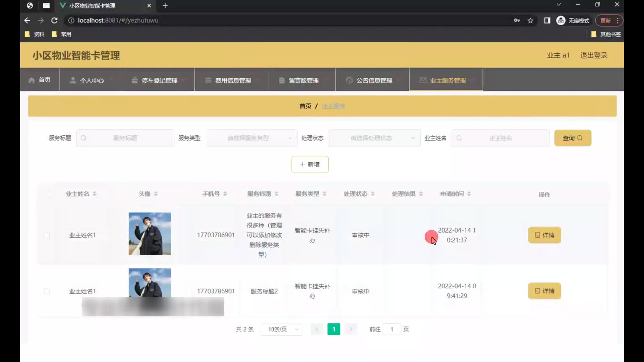Screen dimensions: 644x362
Task: Click the browser reload icon
Action: [54, 20]
